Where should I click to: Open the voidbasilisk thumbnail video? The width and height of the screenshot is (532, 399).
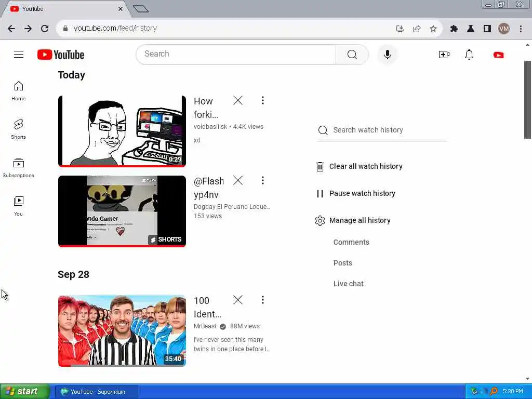(122, 131)
